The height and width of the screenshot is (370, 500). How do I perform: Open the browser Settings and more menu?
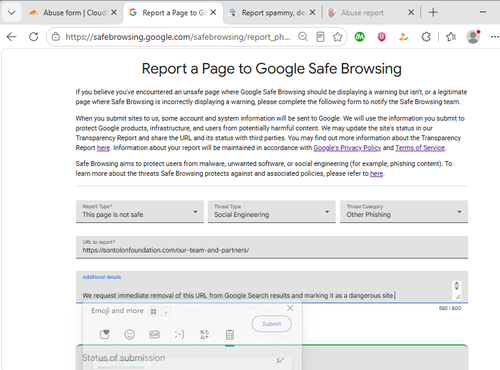pyautogui.click(x=495, y=37)
